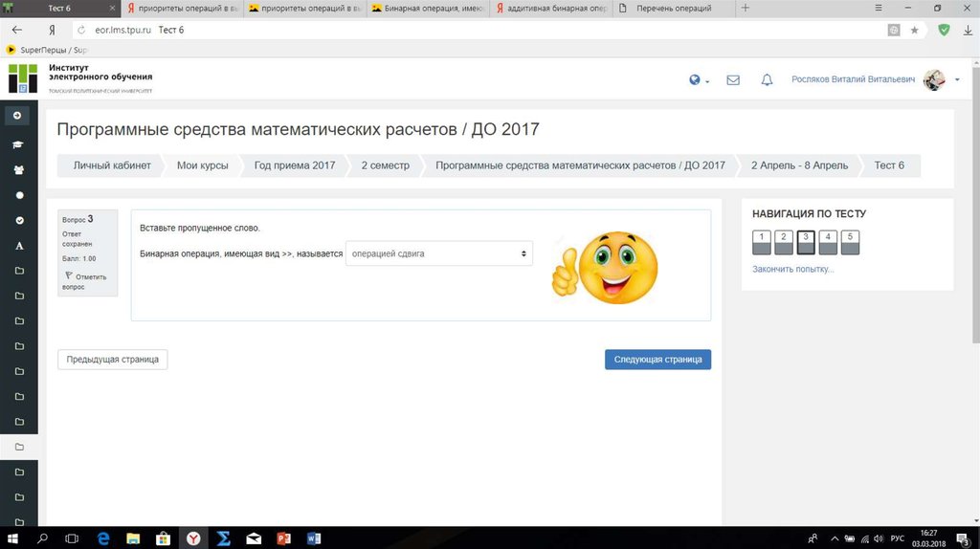Open SuperПерцы bookmark
The height and width of the screenshot is (549, 980).
[47, 50]
